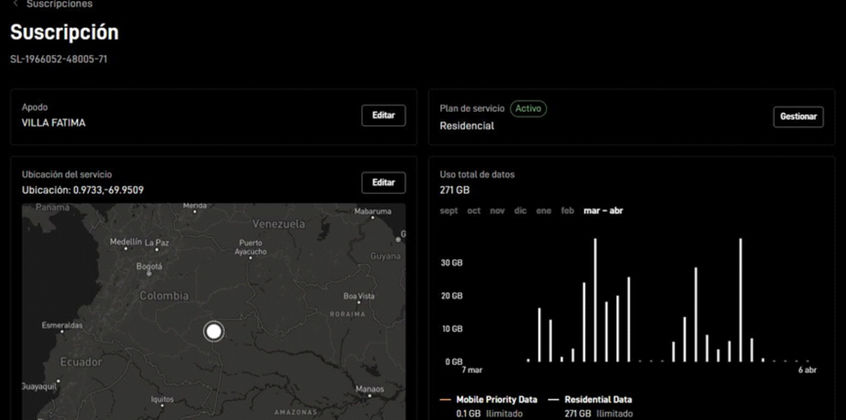Click the Esmeraldas label on the map
Screen dimensions: 846x420
[62, 326]
